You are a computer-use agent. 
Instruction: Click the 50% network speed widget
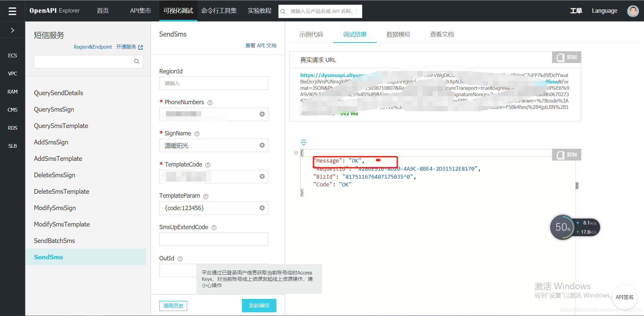click(x=575, y=227)
